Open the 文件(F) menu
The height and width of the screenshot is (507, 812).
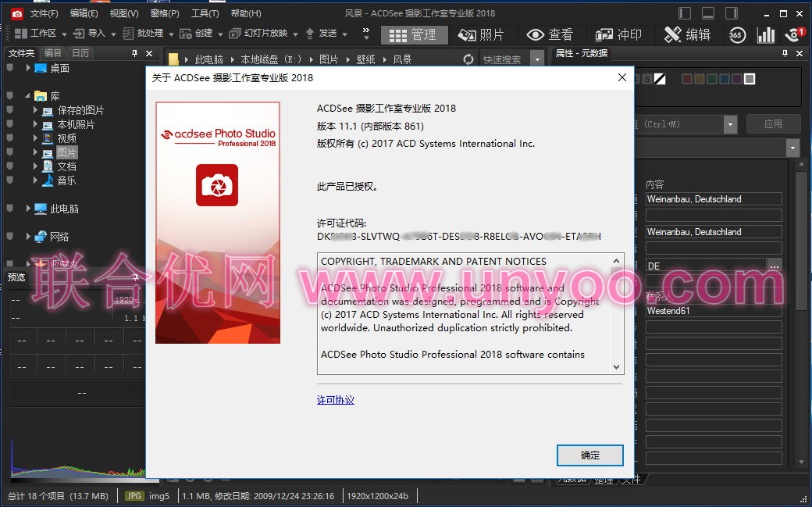[x=44, y=13]
